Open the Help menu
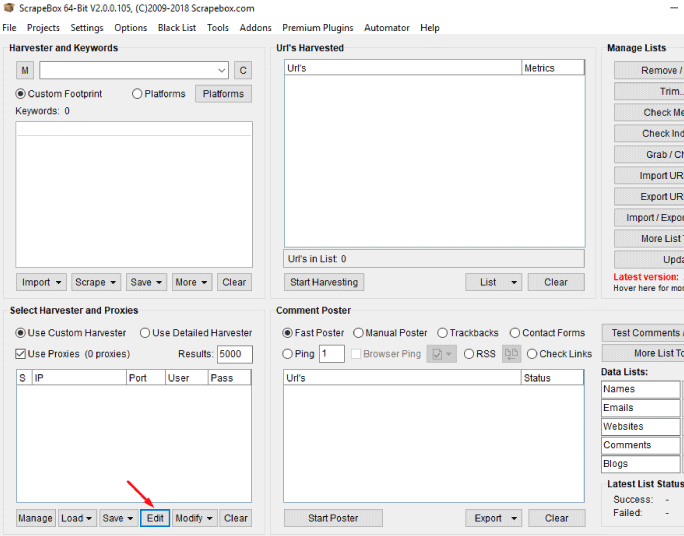The height and width of the screenshot is (536, 684). pyautogui.click(x=430, y=28)
